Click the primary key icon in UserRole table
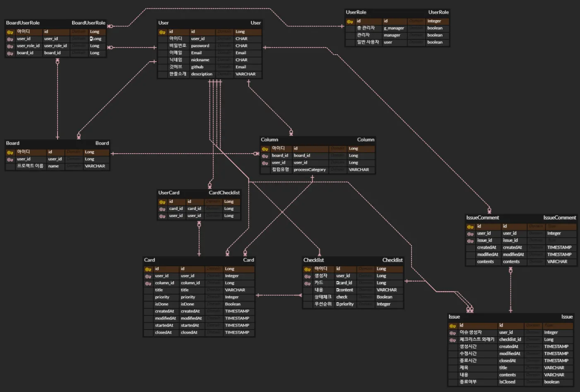 coord(350,22)
